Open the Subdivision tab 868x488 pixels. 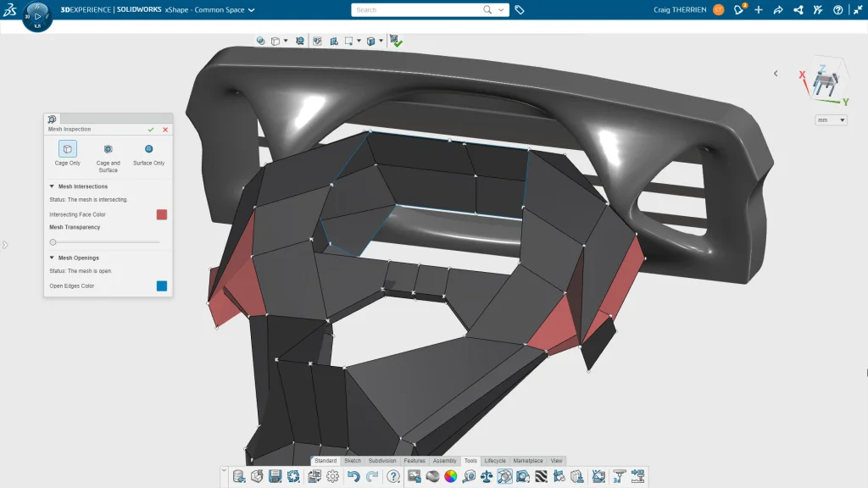click(381, 461)
